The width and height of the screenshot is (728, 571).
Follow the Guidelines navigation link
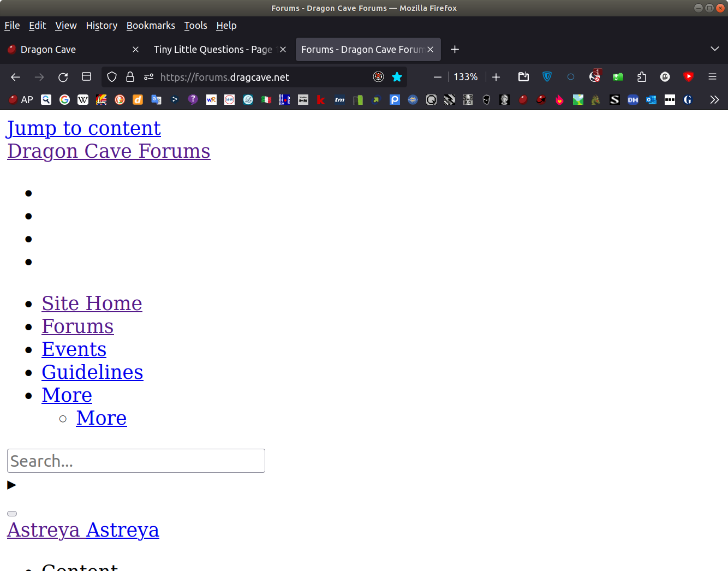click(92, 372)
